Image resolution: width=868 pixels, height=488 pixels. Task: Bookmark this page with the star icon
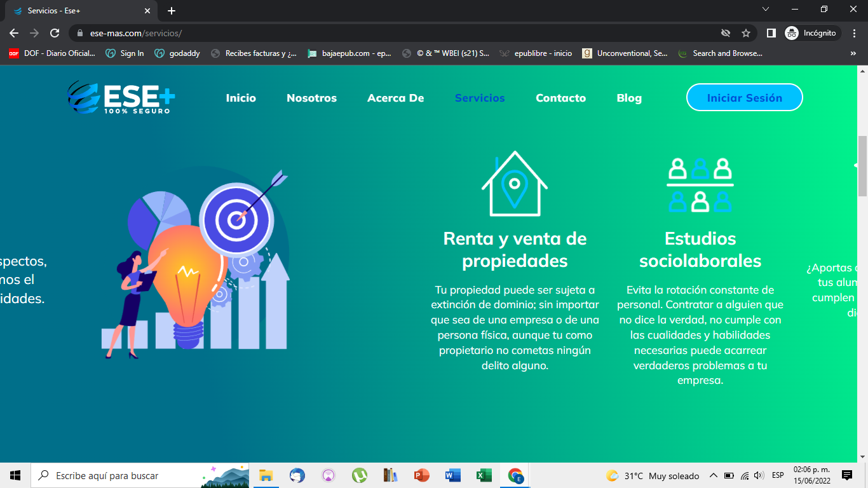746,33
